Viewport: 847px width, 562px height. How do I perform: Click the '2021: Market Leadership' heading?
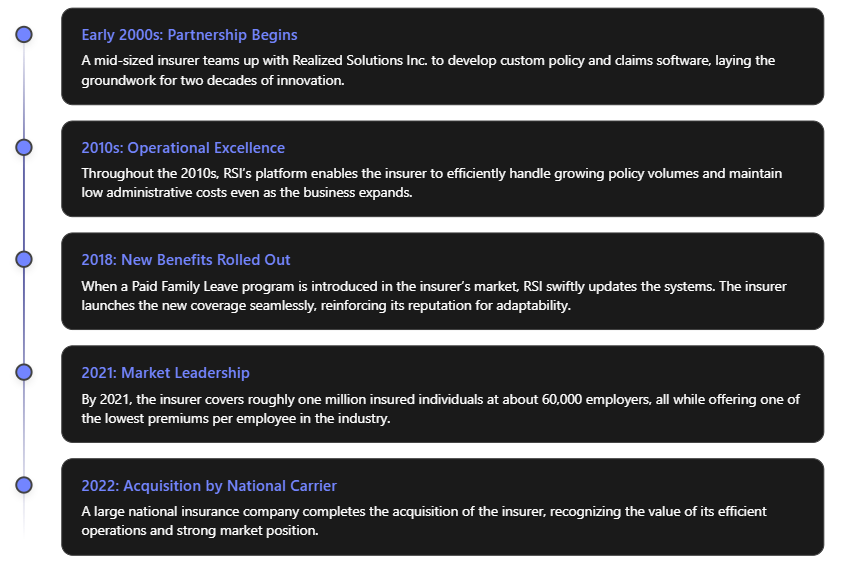click(x=165, y=373)
